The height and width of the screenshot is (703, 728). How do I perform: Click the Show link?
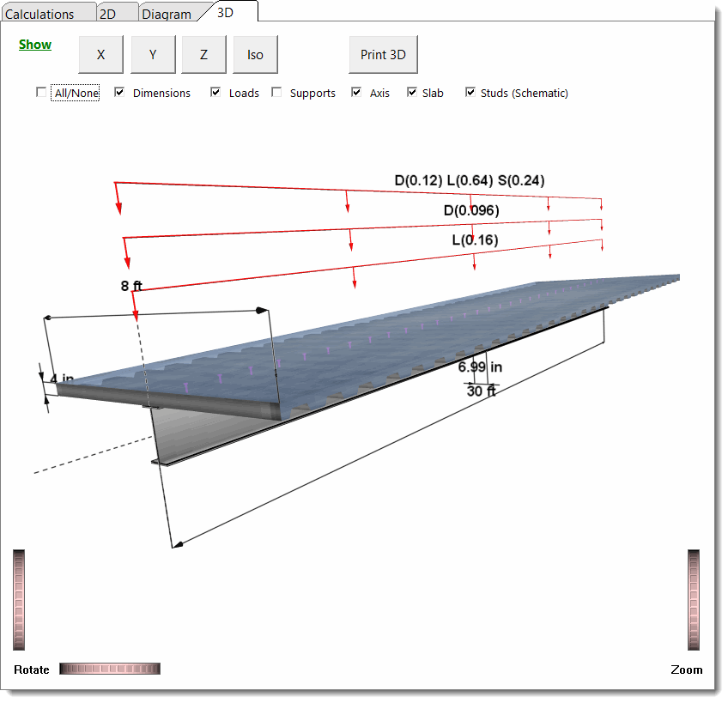click(34, 44)
